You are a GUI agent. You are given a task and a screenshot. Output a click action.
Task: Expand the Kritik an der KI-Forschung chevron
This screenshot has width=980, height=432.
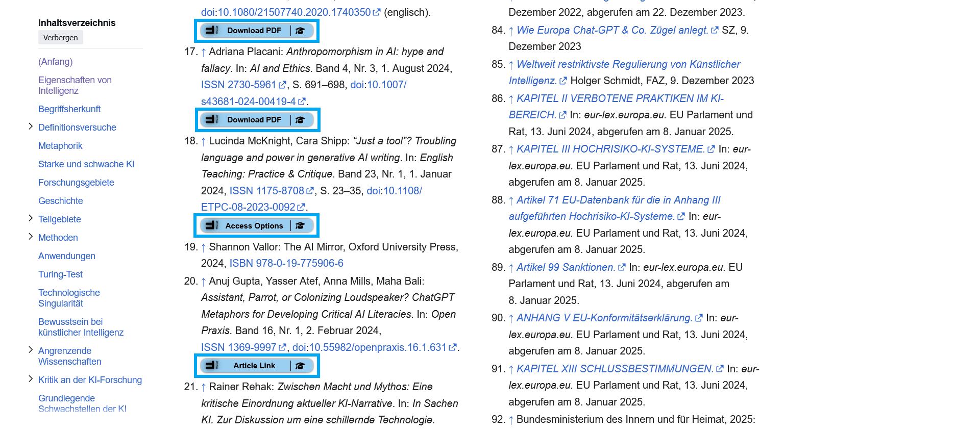(x=31, y=379)
